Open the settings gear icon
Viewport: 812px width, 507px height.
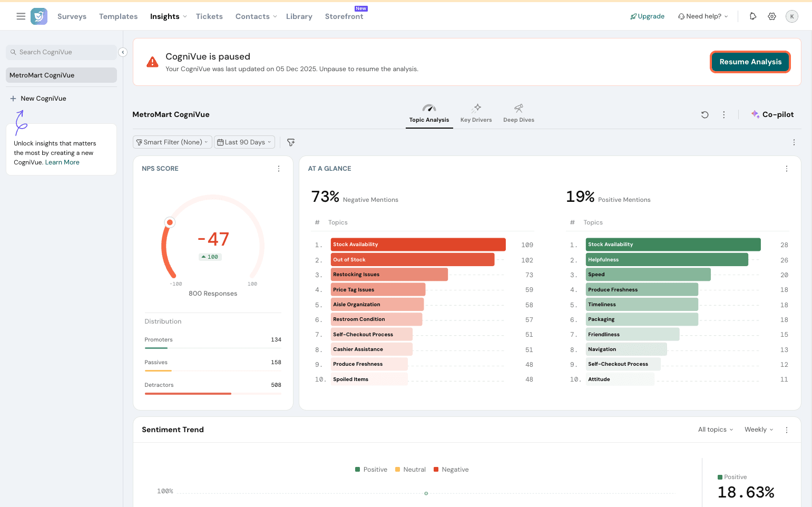(772, 16)
